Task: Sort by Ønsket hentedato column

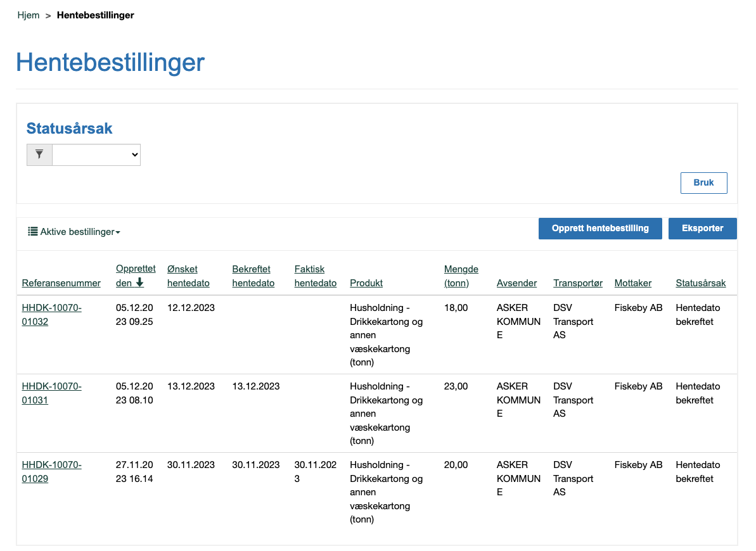Action: coord(188,276)
